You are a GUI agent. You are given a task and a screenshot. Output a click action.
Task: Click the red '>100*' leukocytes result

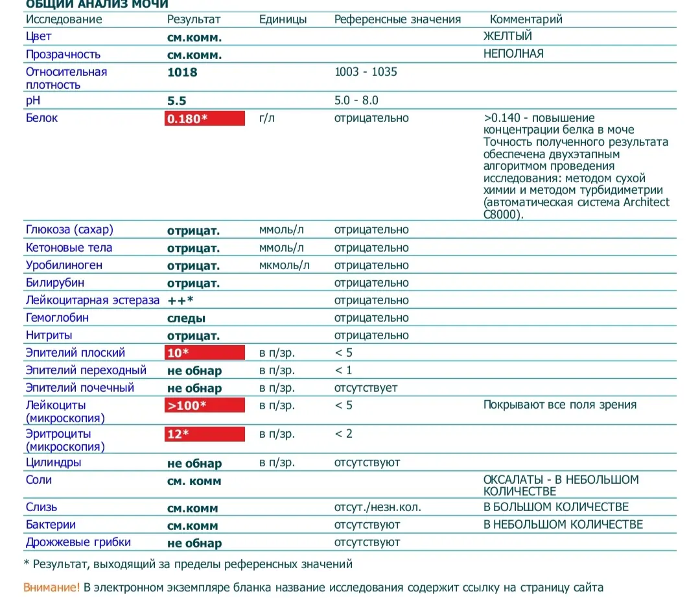tap(204, 405)
